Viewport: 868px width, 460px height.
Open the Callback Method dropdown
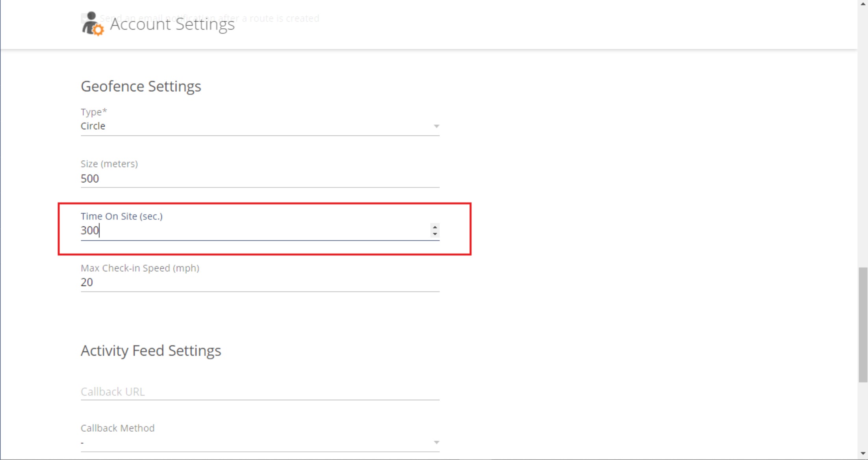tap(260, 443)
